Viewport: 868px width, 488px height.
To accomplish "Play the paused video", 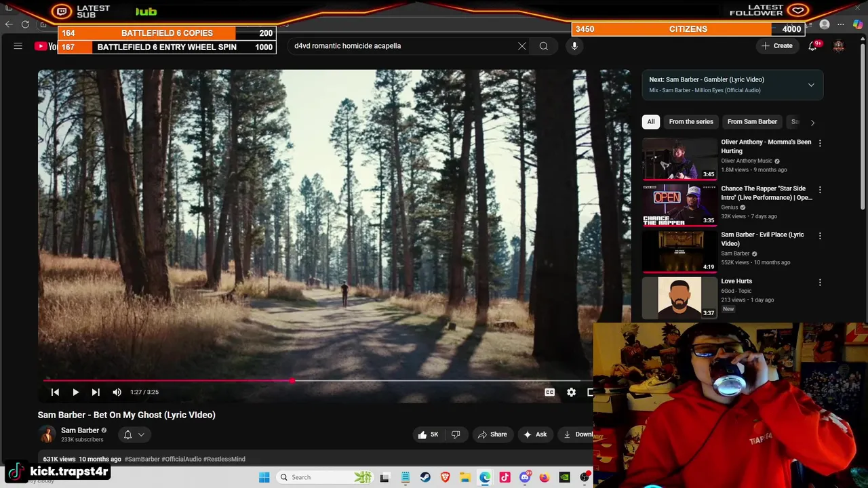I will tap(75, 392).
